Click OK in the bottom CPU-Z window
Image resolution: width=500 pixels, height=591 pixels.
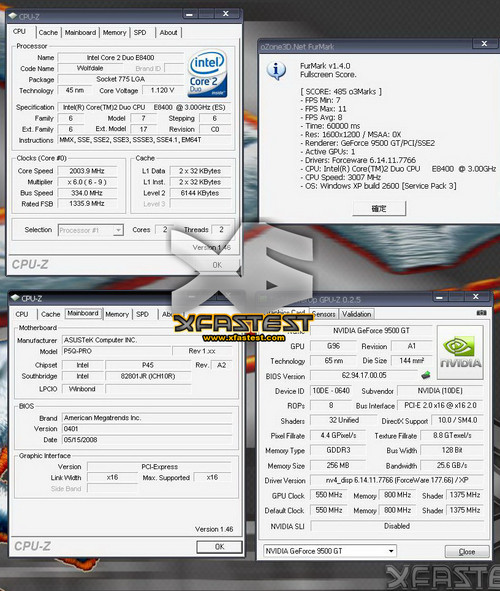[219, 547]
